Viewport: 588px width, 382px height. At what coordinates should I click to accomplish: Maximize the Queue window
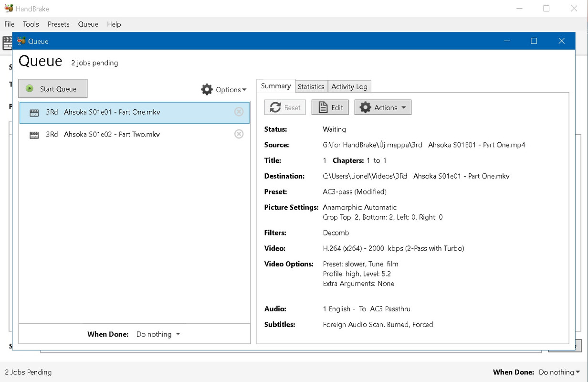534,41
